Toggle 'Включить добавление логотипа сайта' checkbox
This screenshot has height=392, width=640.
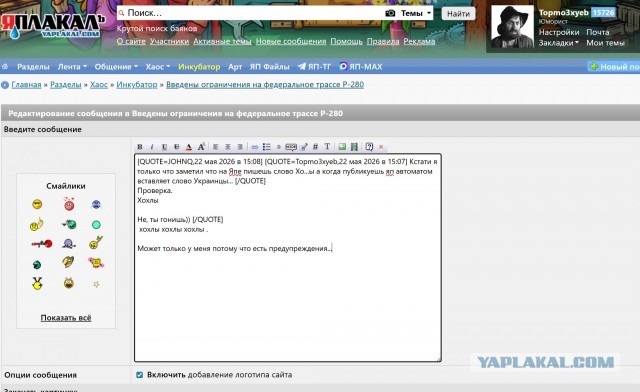[140, 374]
